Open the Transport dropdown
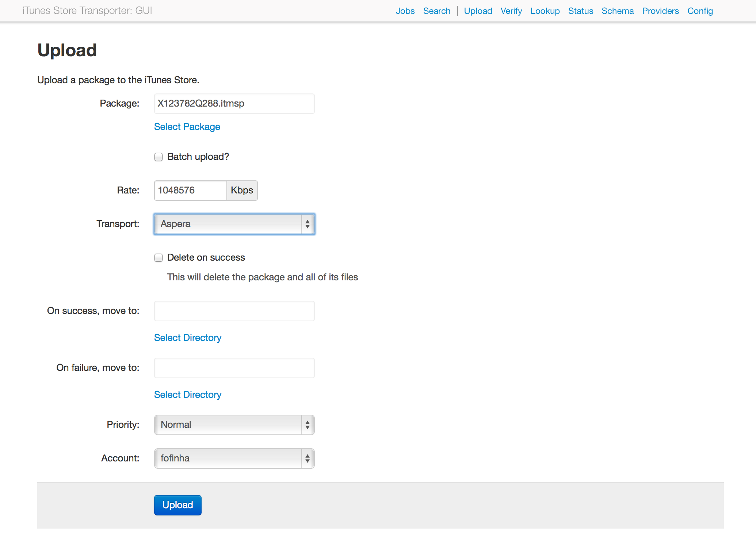 tap(234, 224)
